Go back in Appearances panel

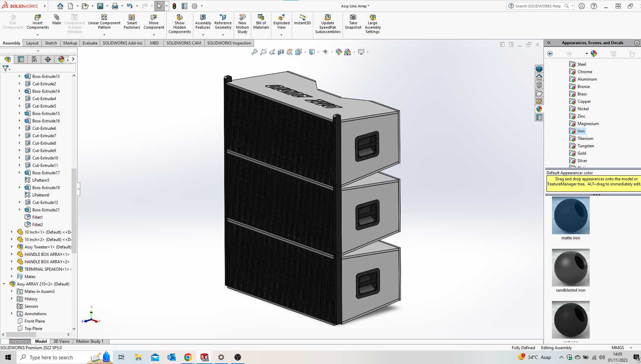[550, 54]
